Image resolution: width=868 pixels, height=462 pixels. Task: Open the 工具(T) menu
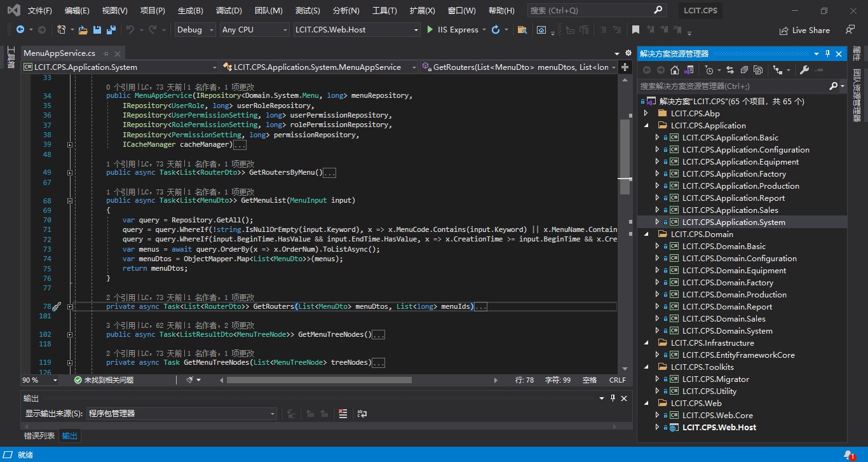coord(384,11)
